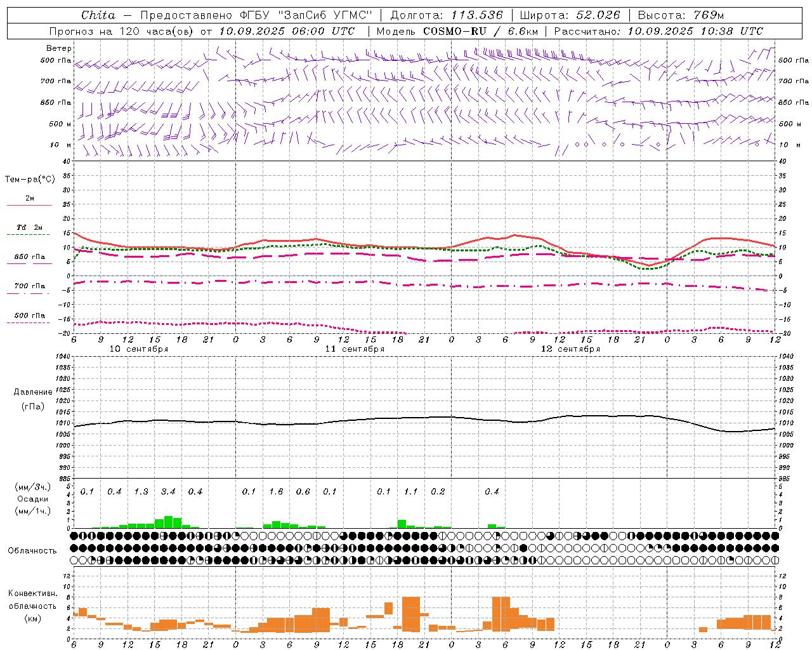Click the "Осадки" precipitation label
812x650 pixels.
pyautogui.click(x=33, y=499)
